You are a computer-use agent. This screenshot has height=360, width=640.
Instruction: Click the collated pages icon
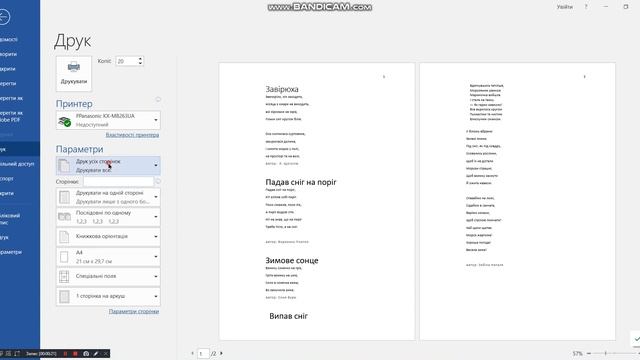point(64,217)
